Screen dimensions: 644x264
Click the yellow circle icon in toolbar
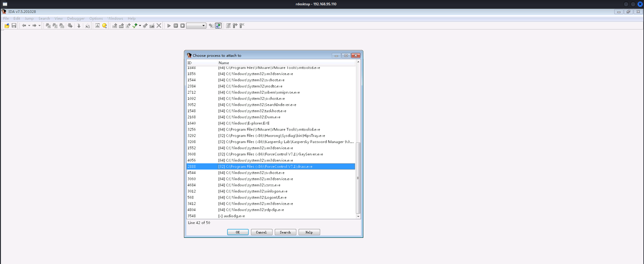(105, 26)
